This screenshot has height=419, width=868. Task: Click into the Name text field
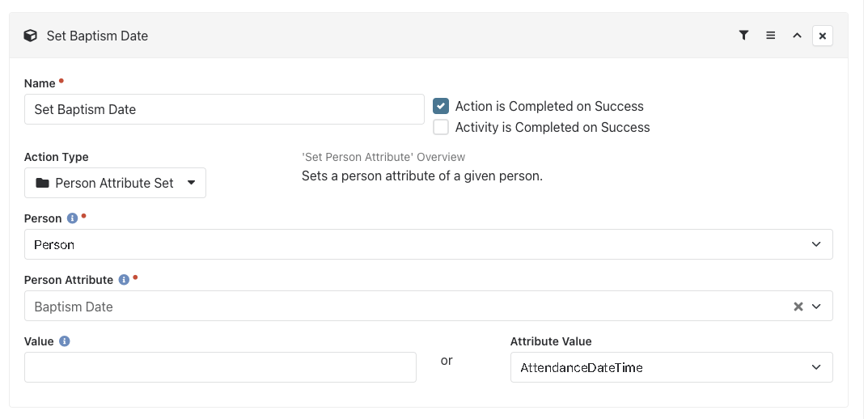[x=224, y=109]
